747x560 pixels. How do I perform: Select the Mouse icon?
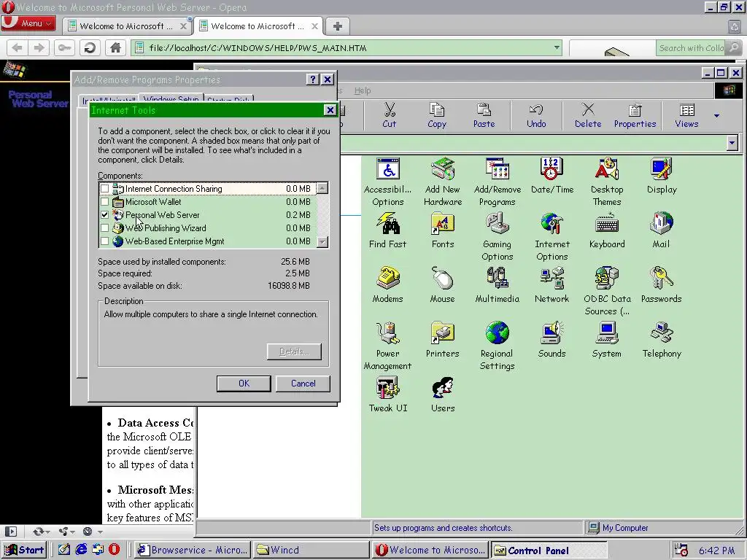[443, 285]
